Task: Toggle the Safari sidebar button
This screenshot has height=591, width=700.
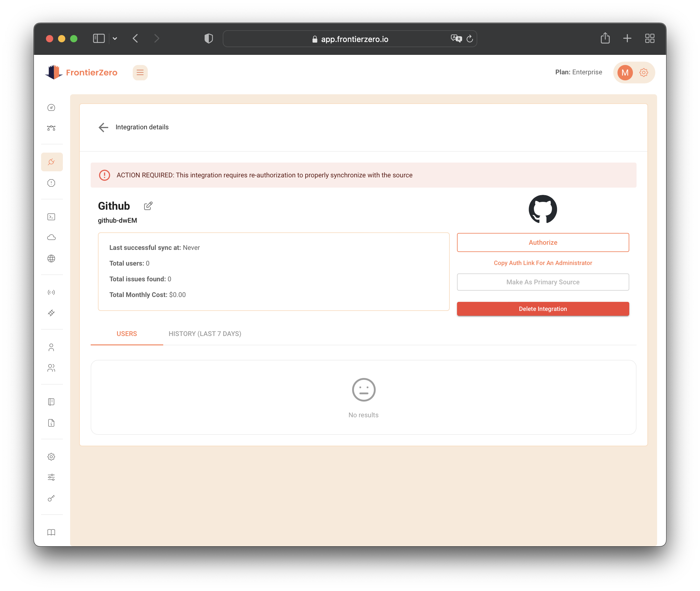Action: point(99,39)
